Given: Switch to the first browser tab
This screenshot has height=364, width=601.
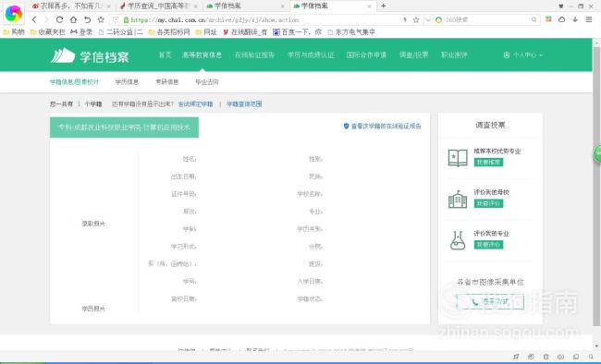Looking at the screenshot, I should (x=71, y=6).
